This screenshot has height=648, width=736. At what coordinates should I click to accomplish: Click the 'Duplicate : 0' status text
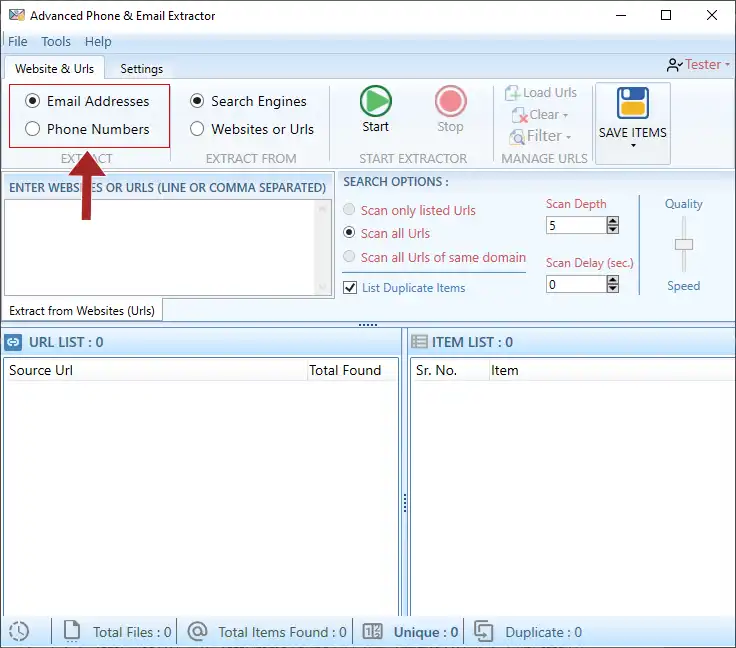543,632
